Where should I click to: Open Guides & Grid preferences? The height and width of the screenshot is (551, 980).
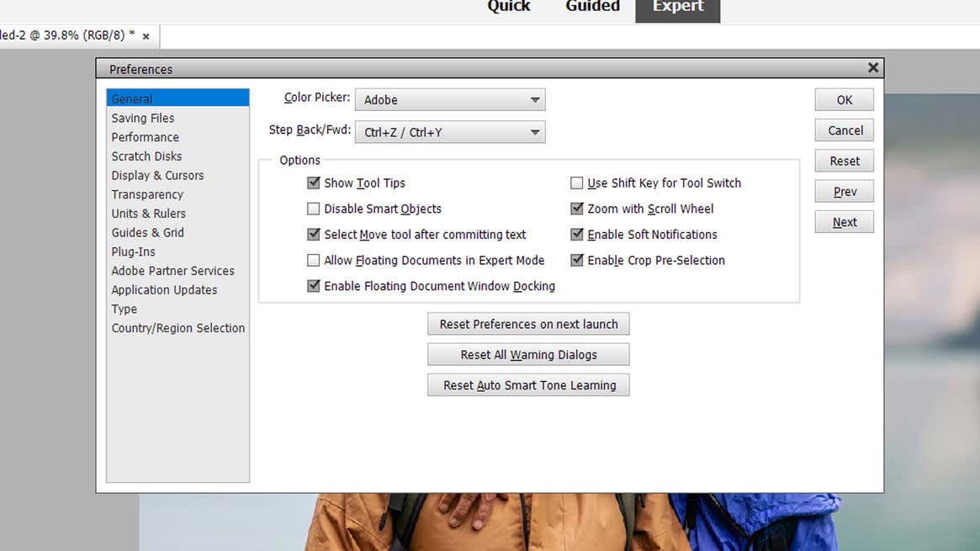click(147, 232)
